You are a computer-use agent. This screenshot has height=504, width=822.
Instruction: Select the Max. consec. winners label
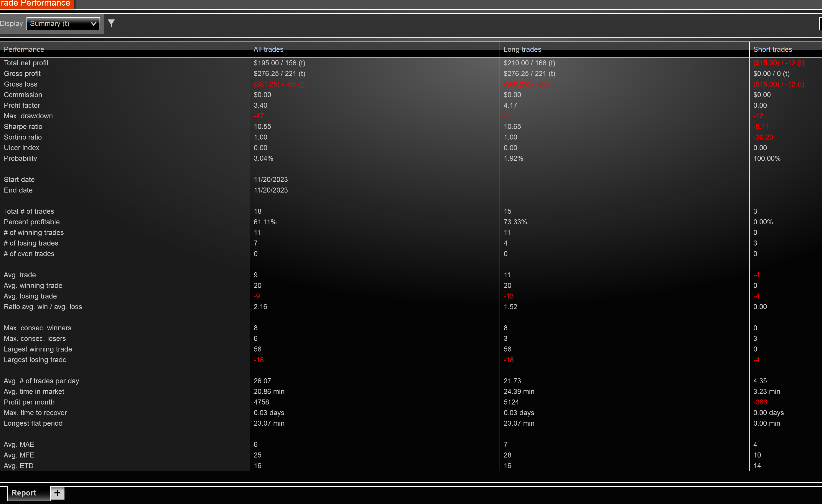click(x=38, y=328)
